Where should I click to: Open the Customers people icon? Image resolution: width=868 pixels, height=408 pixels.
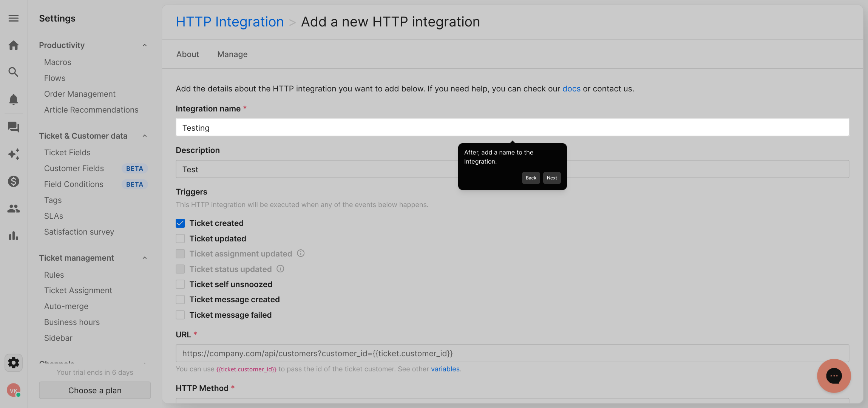[14, 209]
